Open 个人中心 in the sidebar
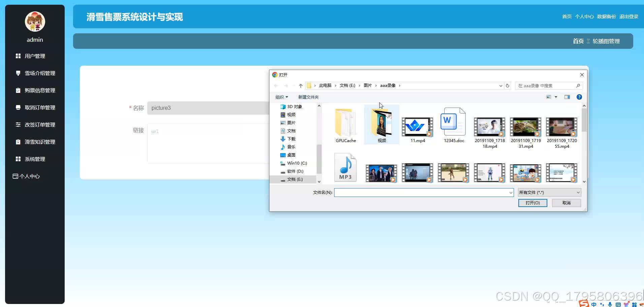 (x=26, y=176)
